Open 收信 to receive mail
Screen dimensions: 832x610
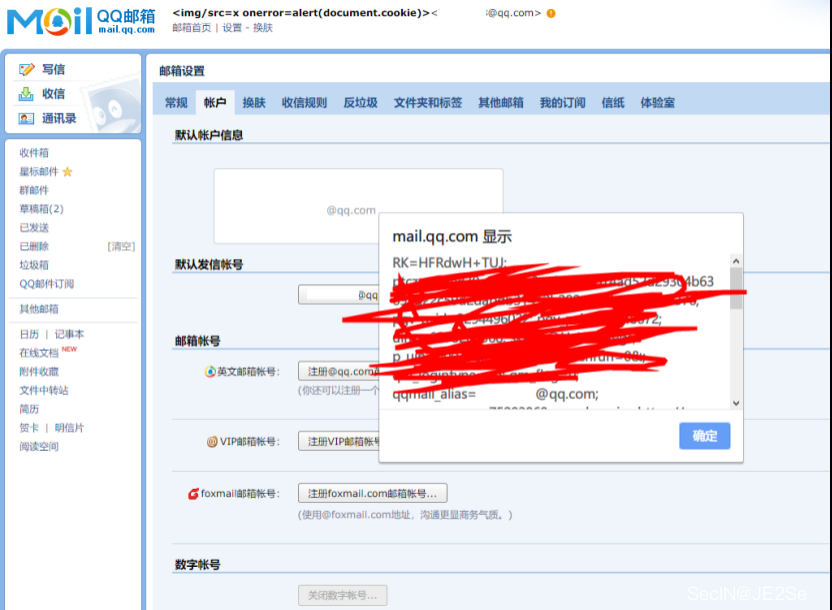point(54,94)
